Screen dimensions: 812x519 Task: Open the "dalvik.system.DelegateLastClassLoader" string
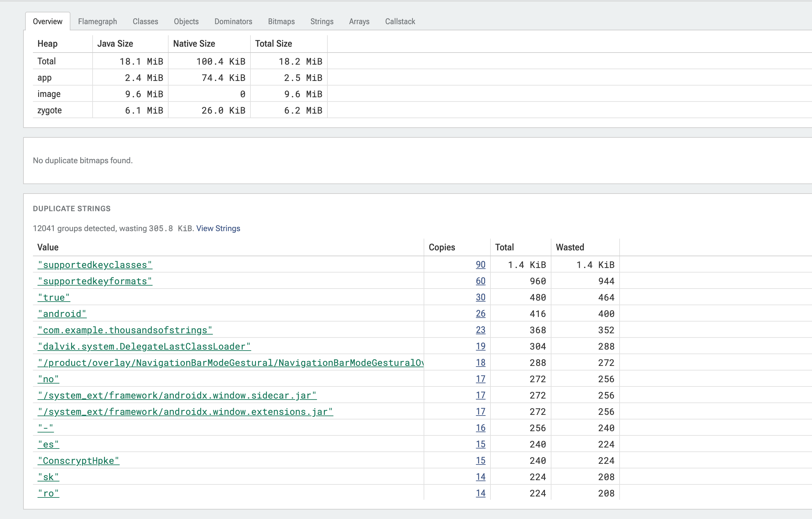pos(144,347)
